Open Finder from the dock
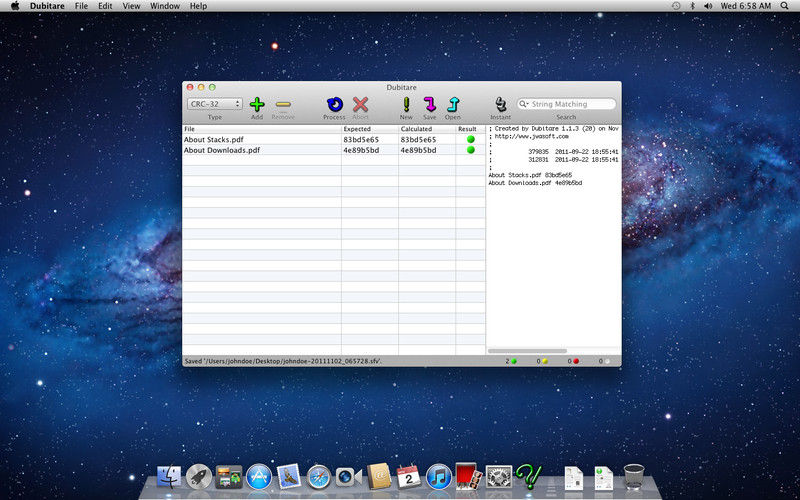The image size is (800, 500). tap(169, 476)
